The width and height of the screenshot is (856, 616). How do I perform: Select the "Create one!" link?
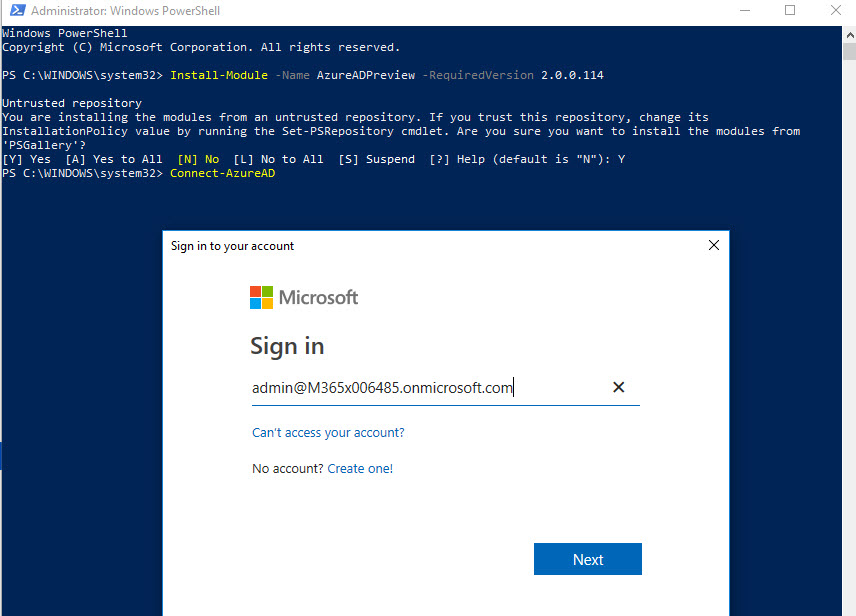pos(360,467)
